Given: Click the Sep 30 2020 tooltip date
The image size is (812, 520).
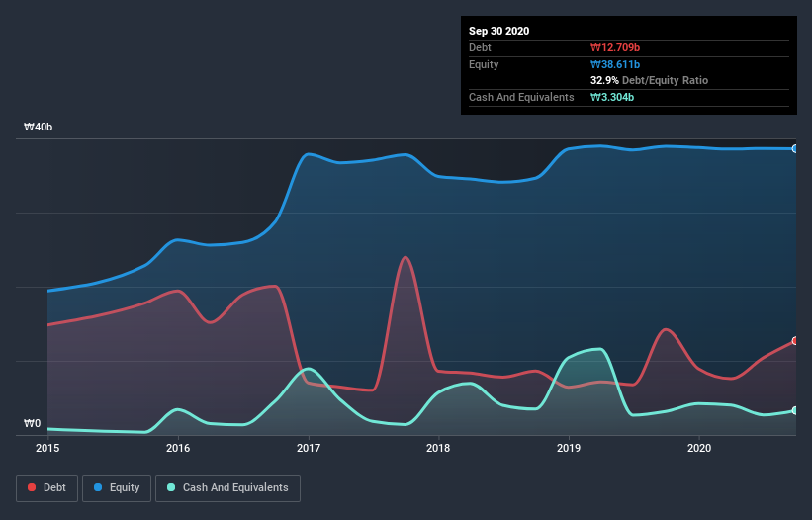Looking at the screenshot, I should pos(499,31).
